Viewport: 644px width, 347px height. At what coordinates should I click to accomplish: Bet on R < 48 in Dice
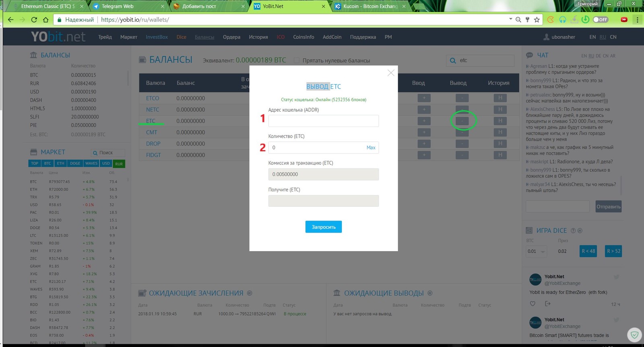coord(588,251)
